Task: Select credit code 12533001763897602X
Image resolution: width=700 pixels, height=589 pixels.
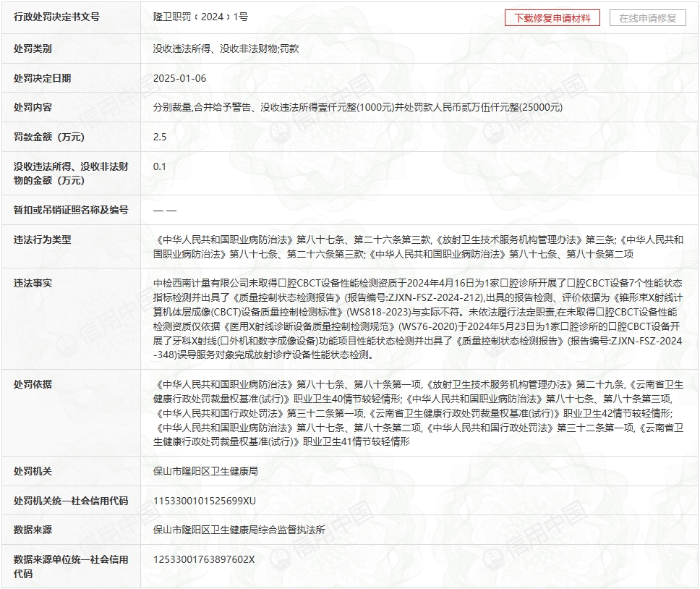Action: [205, 559]
